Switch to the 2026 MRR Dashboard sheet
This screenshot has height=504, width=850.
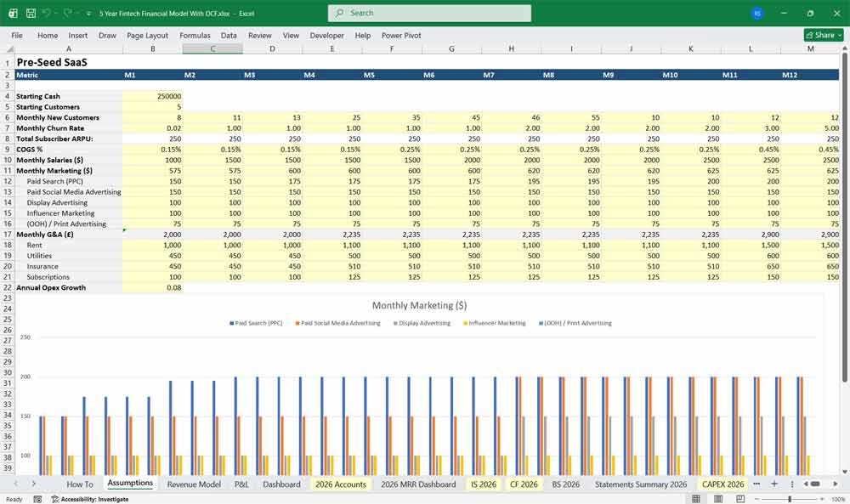click(x=418, y=484)
